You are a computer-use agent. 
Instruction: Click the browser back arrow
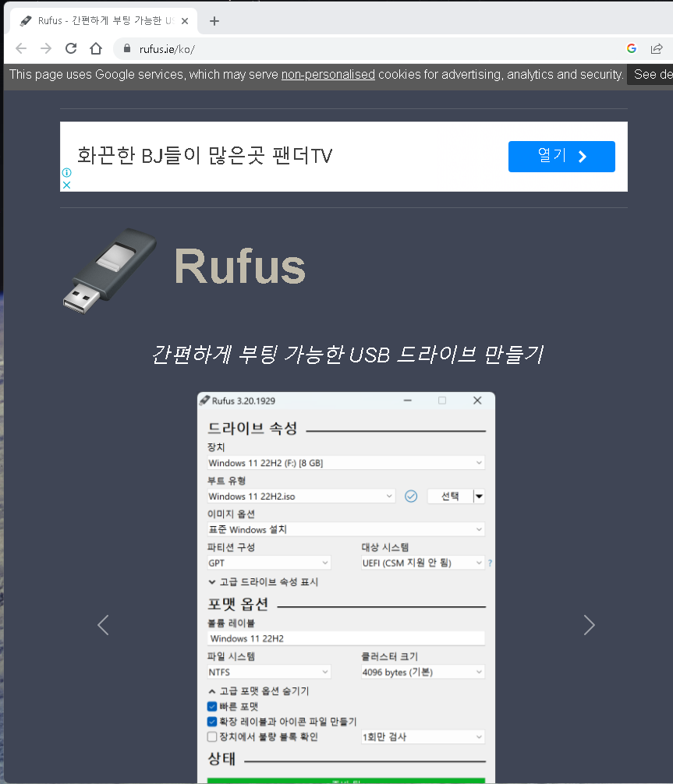click(x=21, y=48)
